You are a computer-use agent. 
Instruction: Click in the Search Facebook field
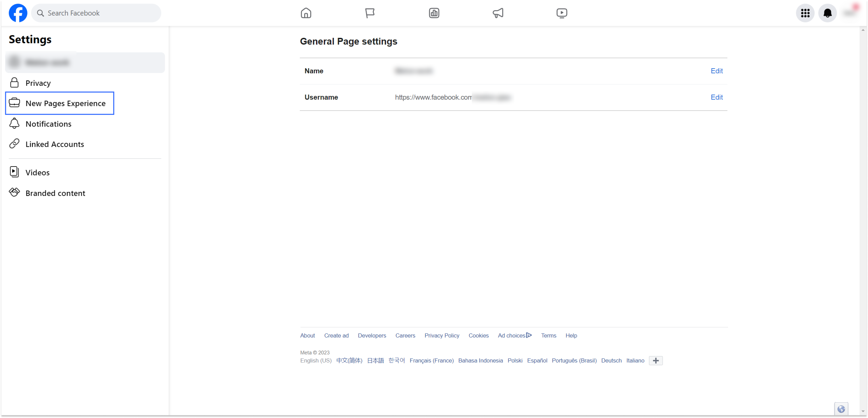pyautogui.click(x=101, y=13)
